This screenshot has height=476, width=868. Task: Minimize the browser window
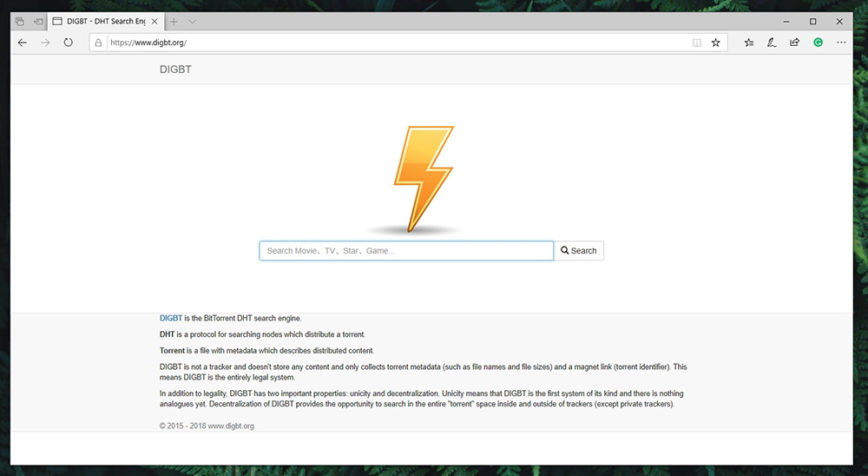pyautogui.click(x=786, y=22)
